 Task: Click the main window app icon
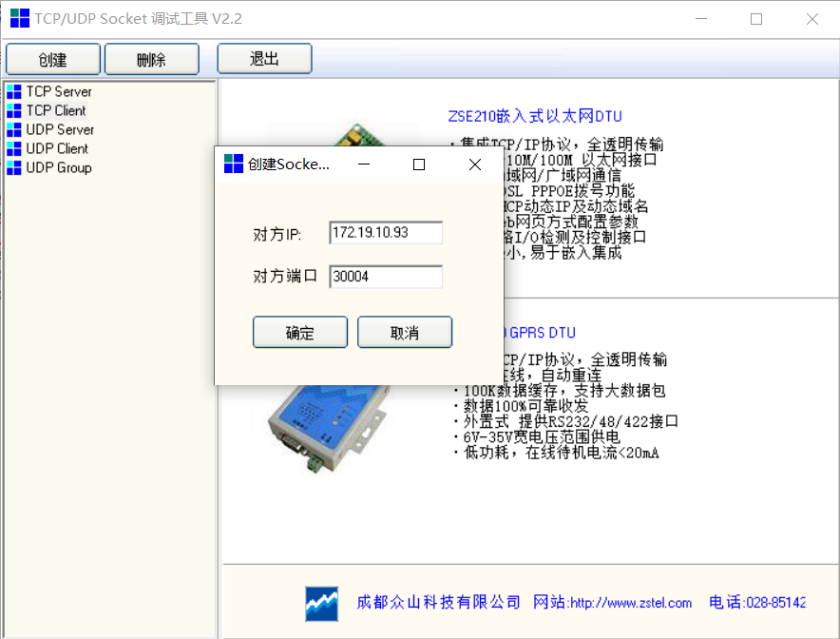click(20, 18)
